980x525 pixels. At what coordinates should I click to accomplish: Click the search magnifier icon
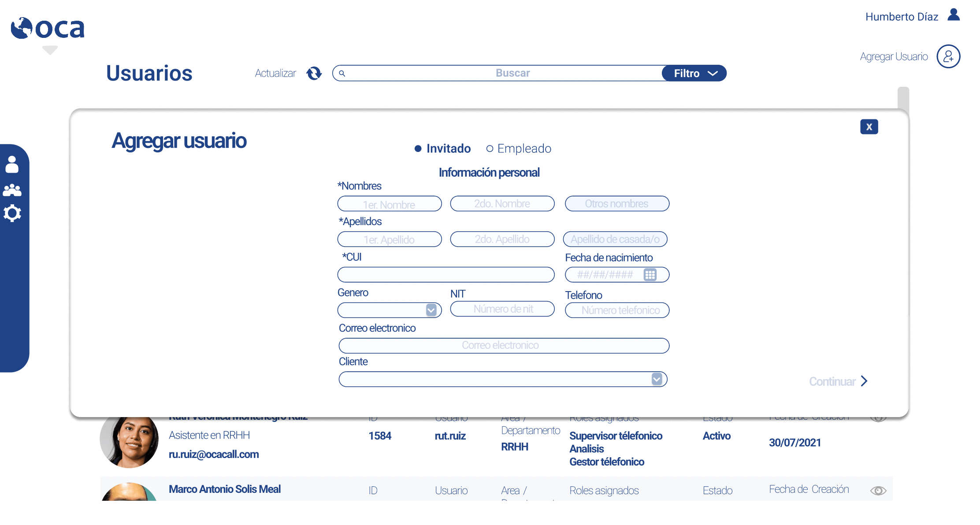(x=342, y=74)
